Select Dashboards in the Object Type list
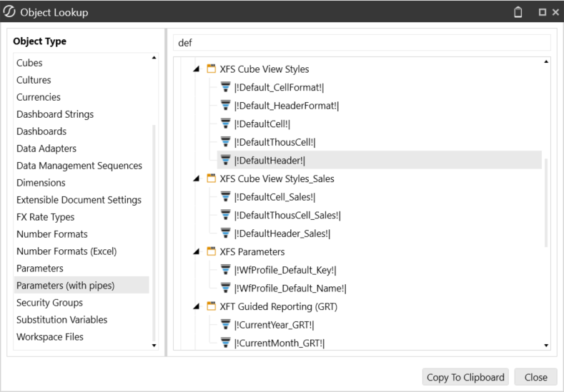Viewport: 564px width, 392px height. click(41, 131)
